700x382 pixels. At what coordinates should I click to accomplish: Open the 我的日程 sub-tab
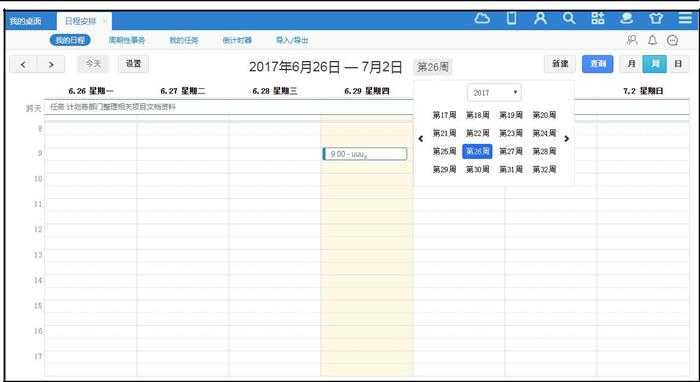pyautogui.click(x=70, y=40)
